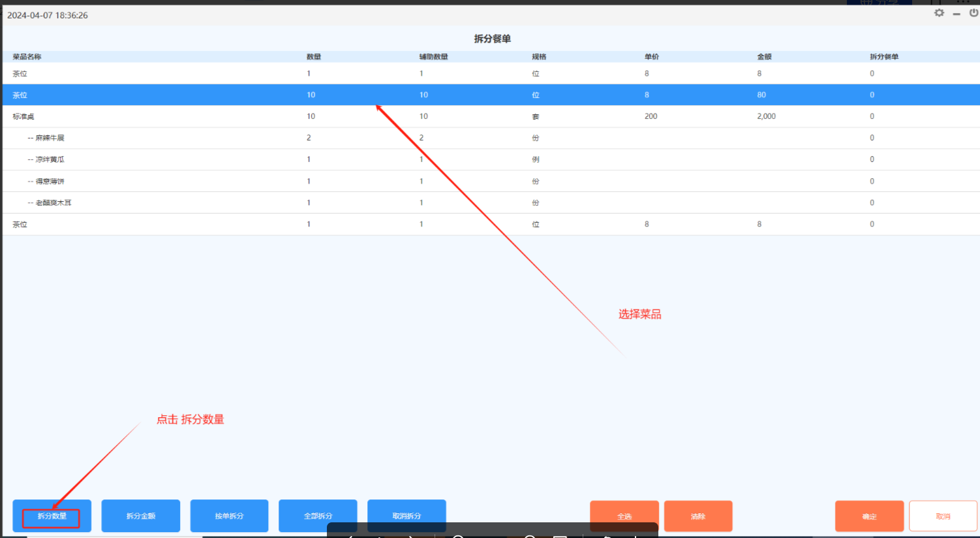Open settings via the gear icon
The height and width of the screenshot is (538, 980).
point(939,13)
